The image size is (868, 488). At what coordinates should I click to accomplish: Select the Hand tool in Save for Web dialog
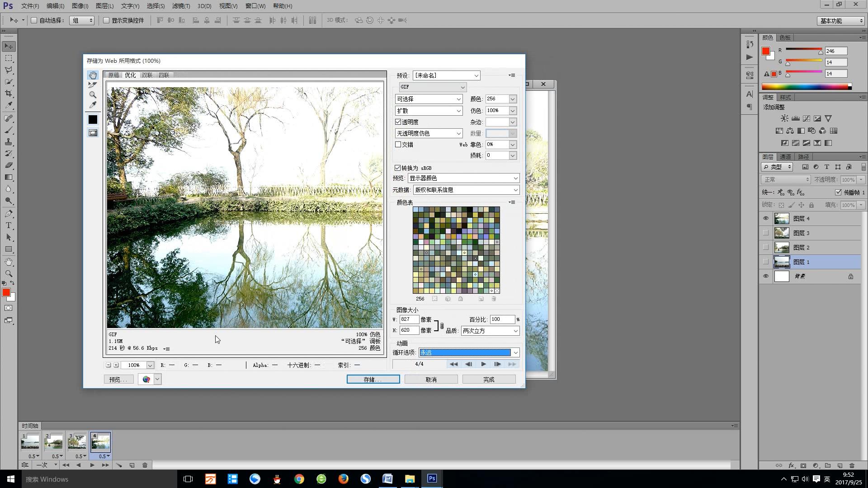click(93, 75)
